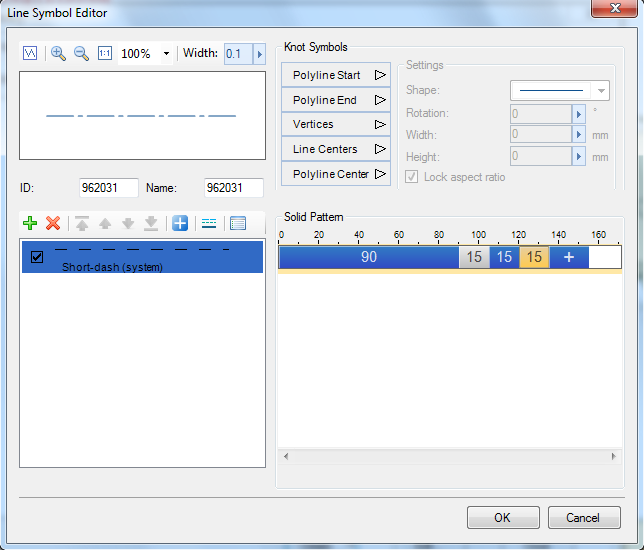Delete selected layer with red X
The image size is (644, 550).
point(53,223)
